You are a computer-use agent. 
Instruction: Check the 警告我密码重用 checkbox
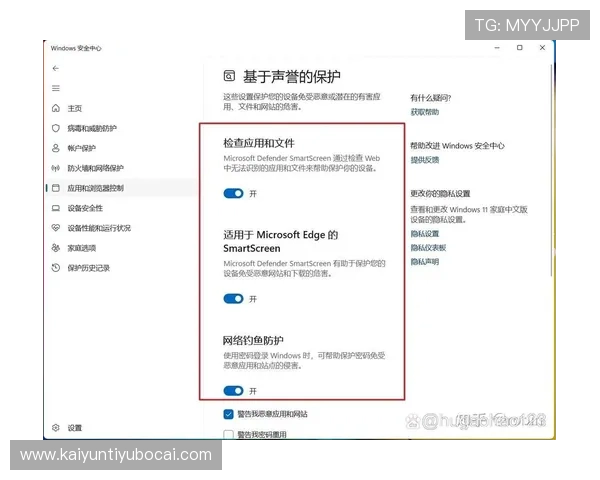(228, 434)
